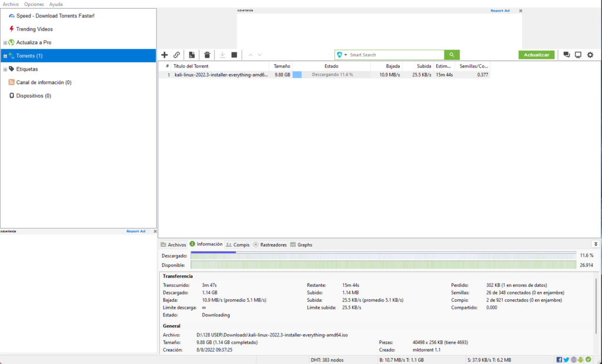The height and width of the screenshot is (364, 602).
Task: Close the top banner advertisement
Action: click(x=521, y=11)
